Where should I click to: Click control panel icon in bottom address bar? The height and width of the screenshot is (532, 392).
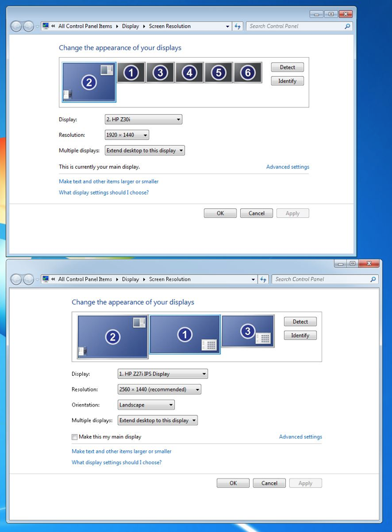pos(46,279)
